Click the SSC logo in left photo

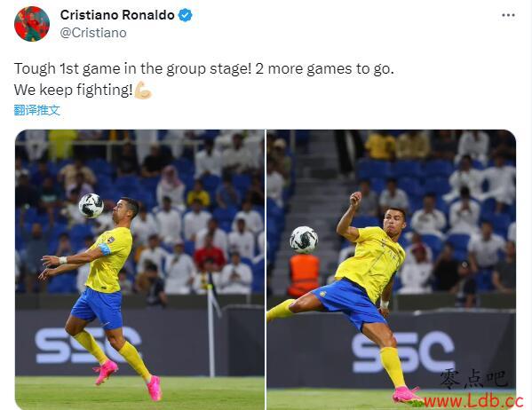pos(88,345)
